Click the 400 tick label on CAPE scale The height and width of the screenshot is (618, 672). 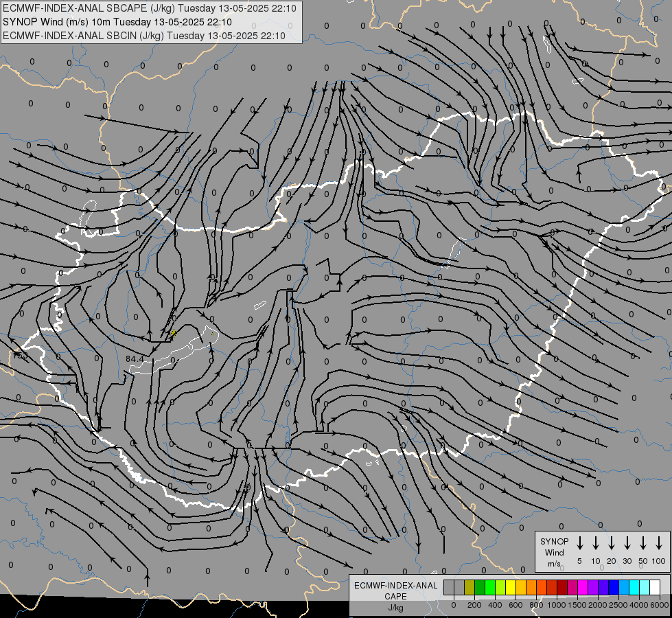click(495, 605)
